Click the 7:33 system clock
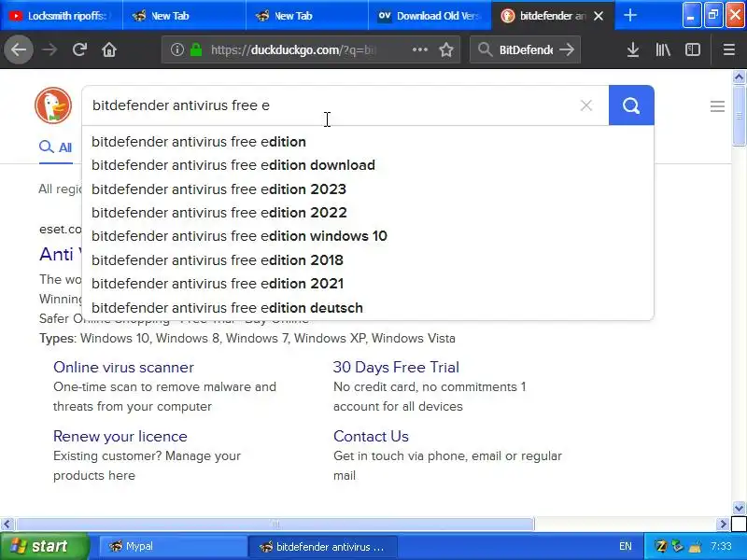Viewport: 747px width, 560px height. pyautogui.click(x=721, y=546)
